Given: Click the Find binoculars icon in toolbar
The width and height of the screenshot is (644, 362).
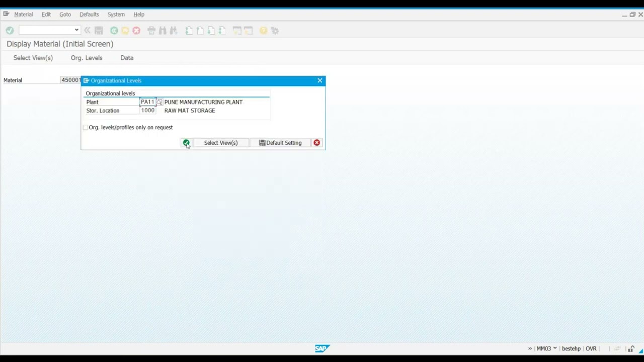Looking at the screenshot, I should pyautogui.click(x=163, y=31).
